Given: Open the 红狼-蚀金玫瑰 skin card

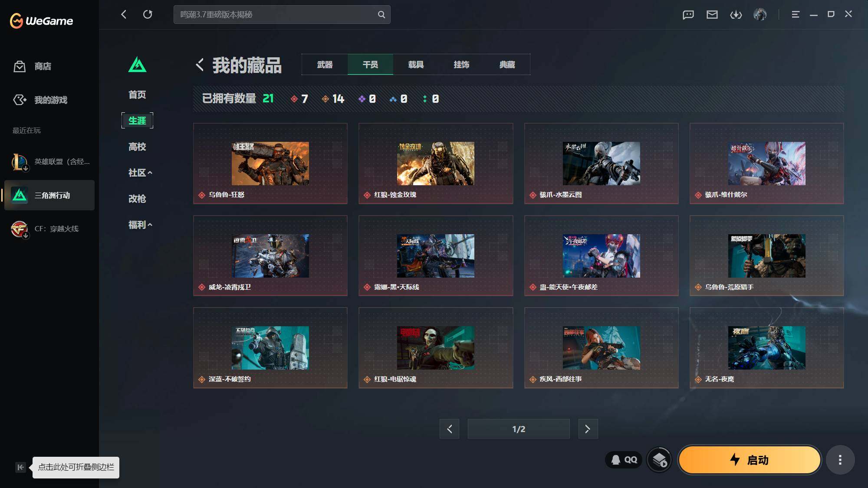Looking at the screenshot, I should [436, 164].
